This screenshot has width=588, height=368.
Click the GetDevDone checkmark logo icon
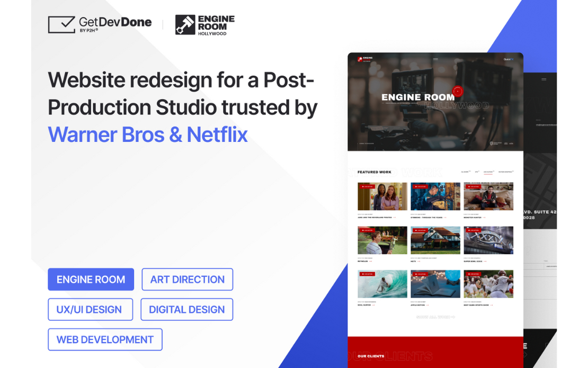point(61,25)
